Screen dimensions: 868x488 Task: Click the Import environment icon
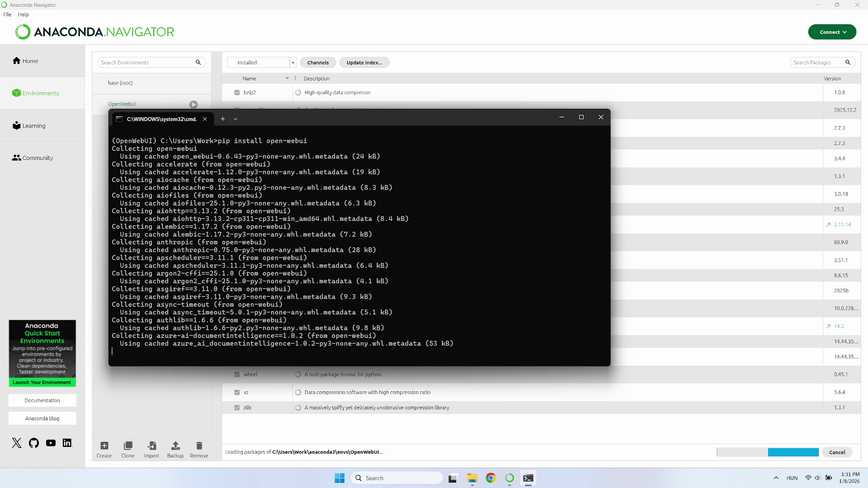[151, 446]
